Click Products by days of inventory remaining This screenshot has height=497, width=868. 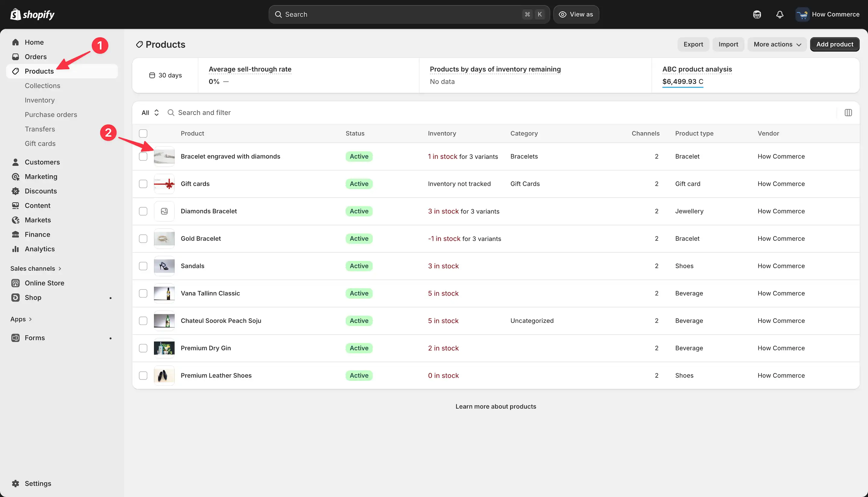click(495, 69)
